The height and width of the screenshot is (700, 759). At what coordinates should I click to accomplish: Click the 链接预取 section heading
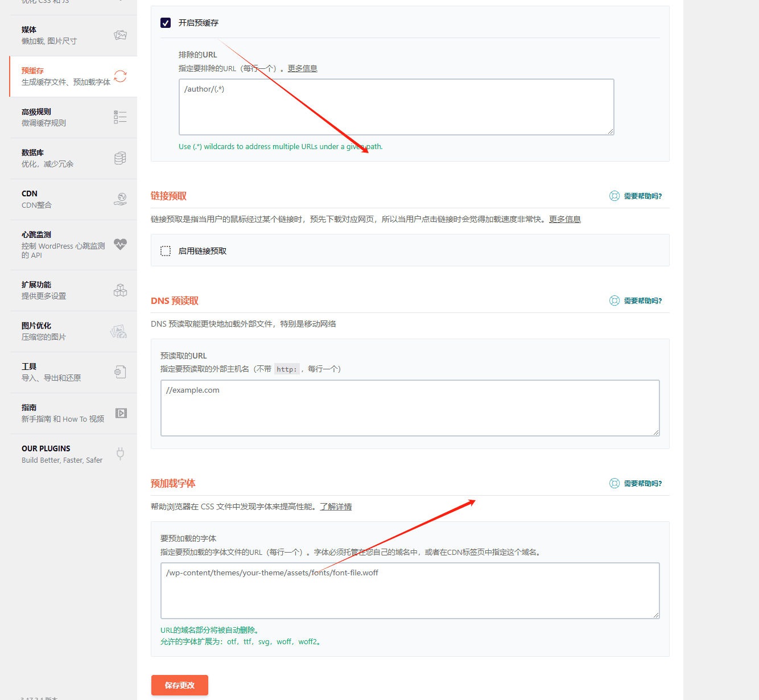click(x=168, y=196)
